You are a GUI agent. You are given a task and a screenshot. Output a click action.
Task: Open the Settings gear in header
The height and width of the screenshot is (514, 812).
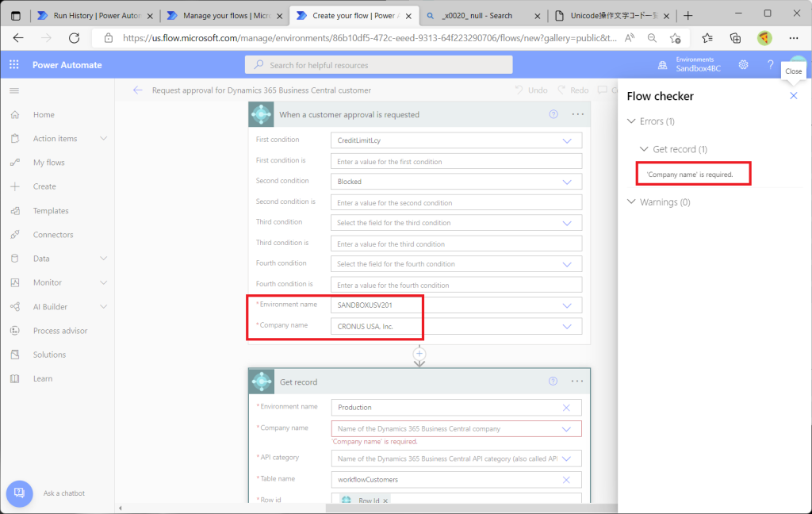click(x=743, y=65)
